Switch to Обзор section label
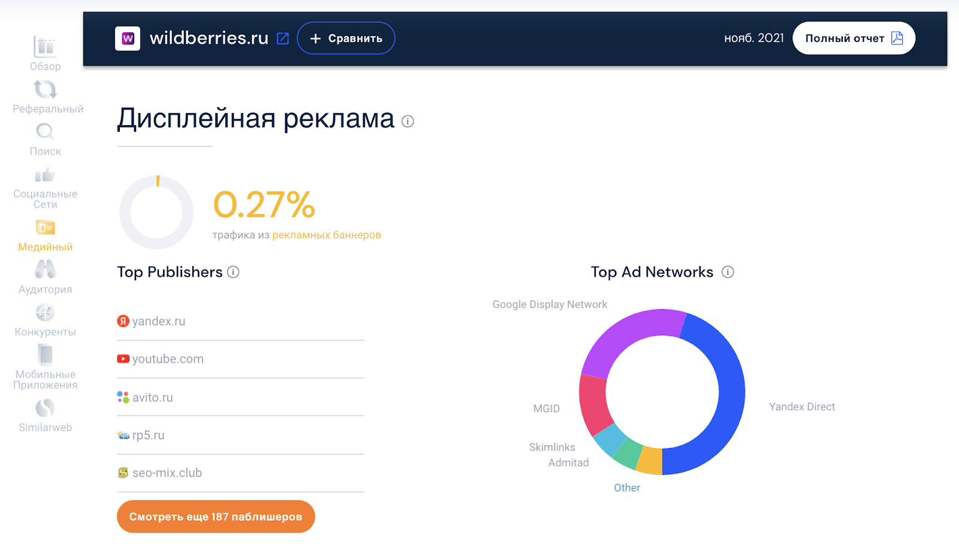The image size is (959, 560). [x=46, y=66]
